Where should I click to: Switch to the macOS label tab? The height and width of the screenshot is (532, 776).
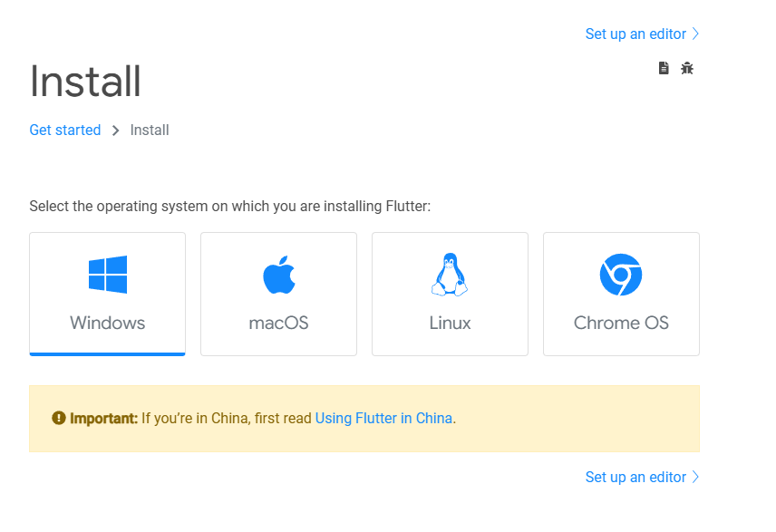click(x=278, y=323)
